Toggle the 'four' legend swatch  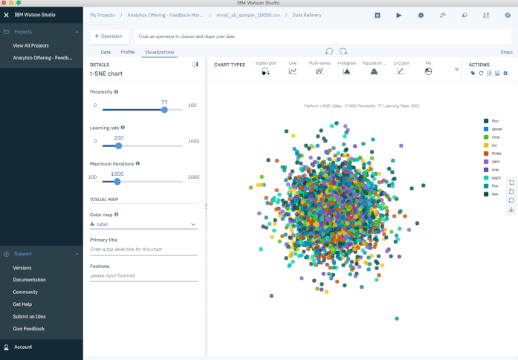486,121
